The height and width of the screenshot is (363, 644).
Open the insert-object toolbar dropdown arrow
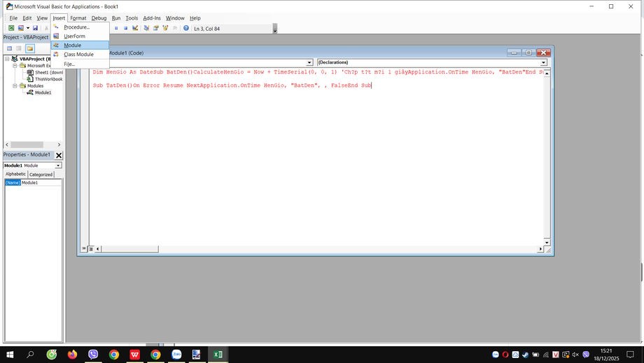[28, 28]
